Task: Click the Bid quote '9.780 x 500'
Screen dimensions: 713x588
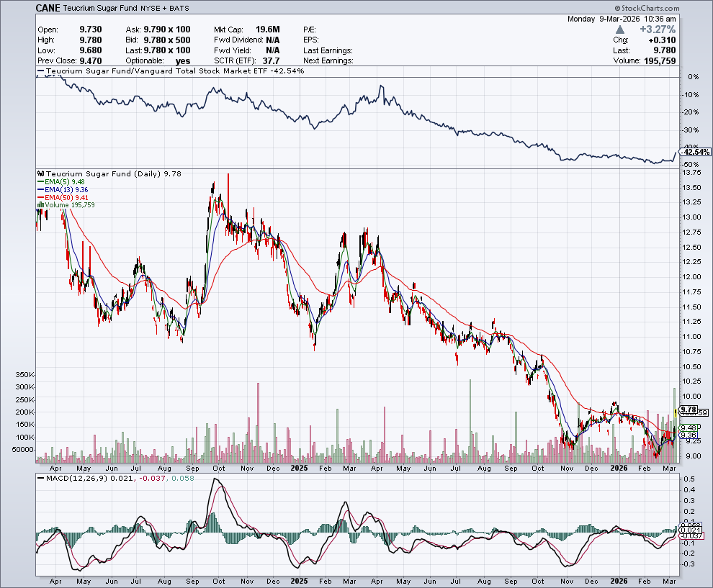Action: coord(167,40)
